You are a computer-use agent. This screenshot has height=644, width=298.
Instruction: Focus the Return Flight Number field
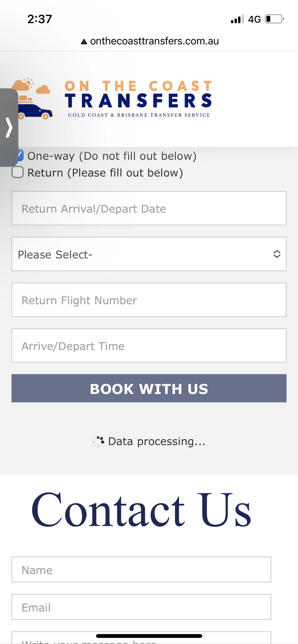coord(149,300)
